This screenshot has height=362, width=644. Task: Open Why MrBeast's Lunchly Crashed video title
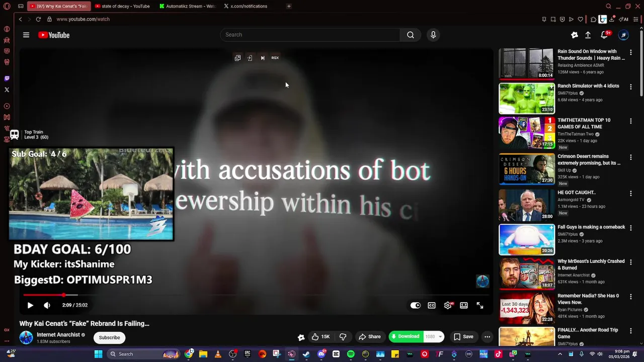591,264
